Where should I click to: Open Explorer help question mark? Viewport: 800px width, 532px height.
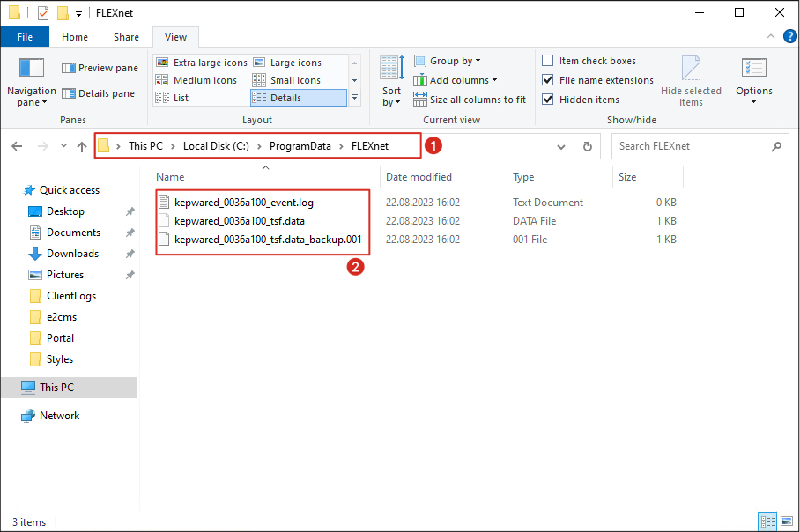click(x=789, y=36)
